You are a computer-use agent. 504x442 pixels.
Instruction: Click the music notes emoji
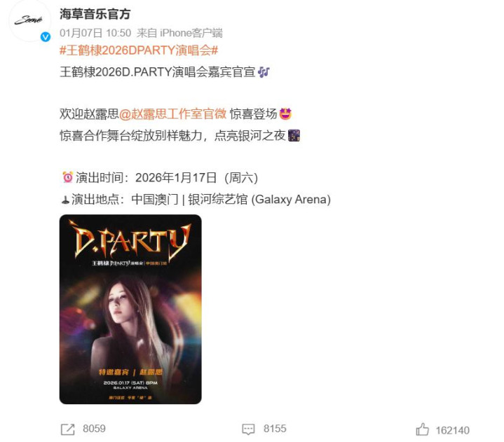click(x=264, y=72)
